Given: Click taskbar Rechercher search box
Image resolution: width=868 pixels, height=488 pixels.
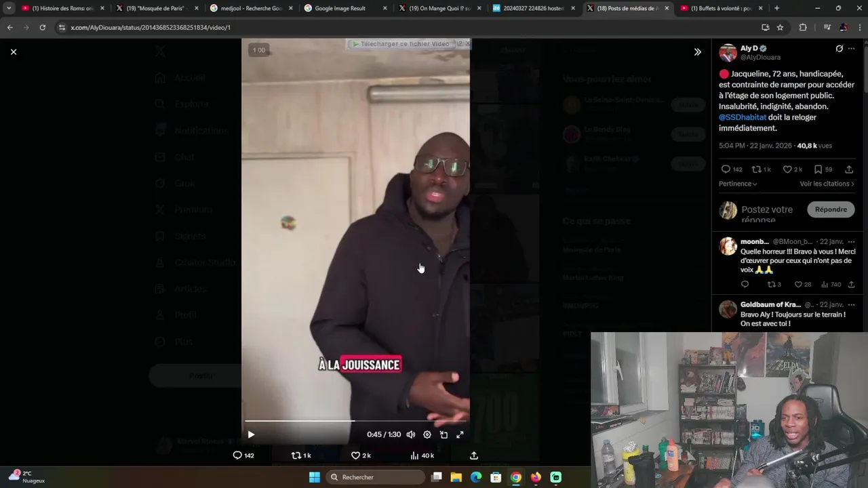Looking at the screenshot, I should [375, 477].
